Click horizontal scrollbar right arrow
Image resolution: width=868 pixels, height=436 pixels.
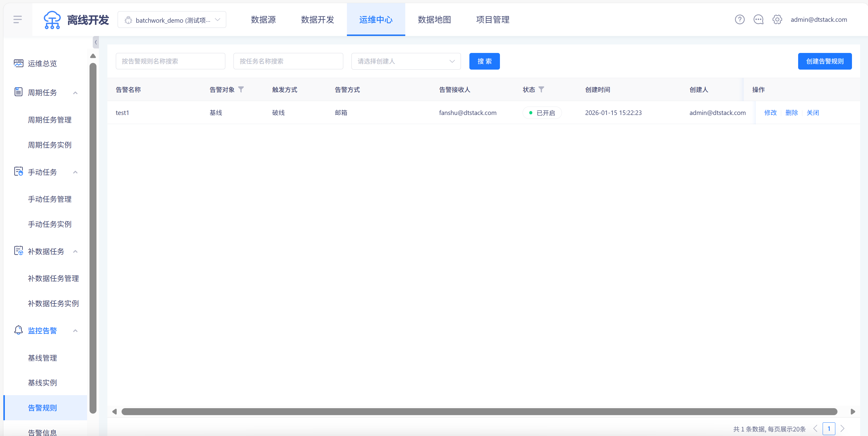click(x=853, y=412)
